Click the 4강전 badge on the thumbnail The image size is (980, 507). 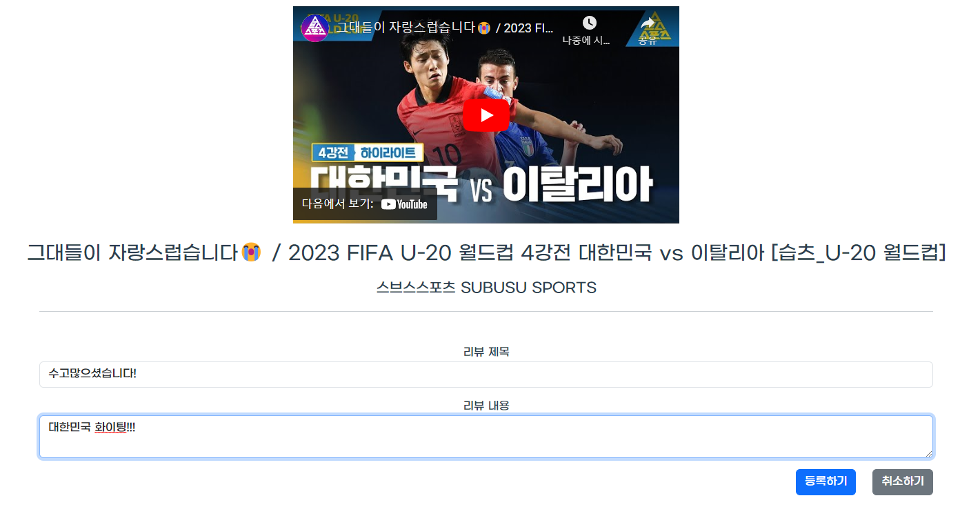coord(332,152)
